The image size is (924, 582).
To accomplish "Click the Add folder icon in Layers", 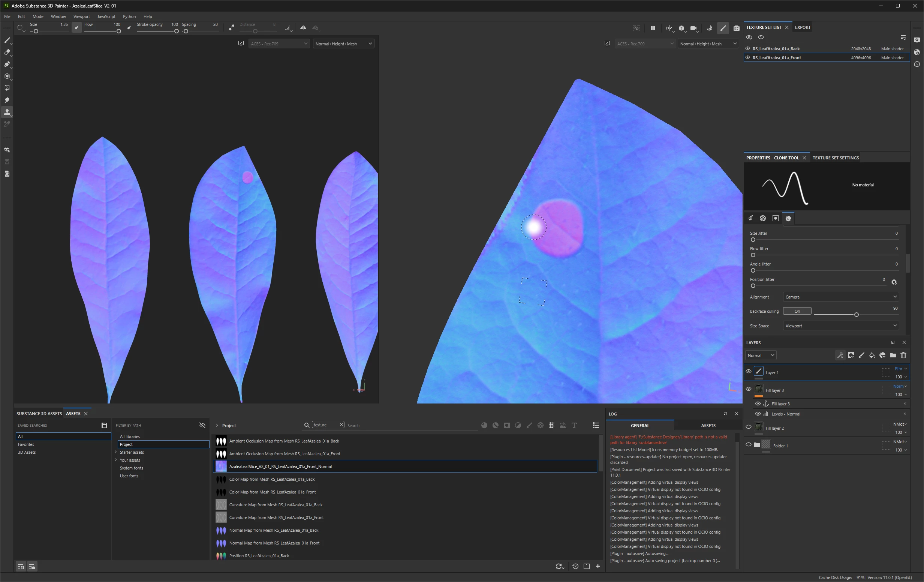I will [893, 355].
